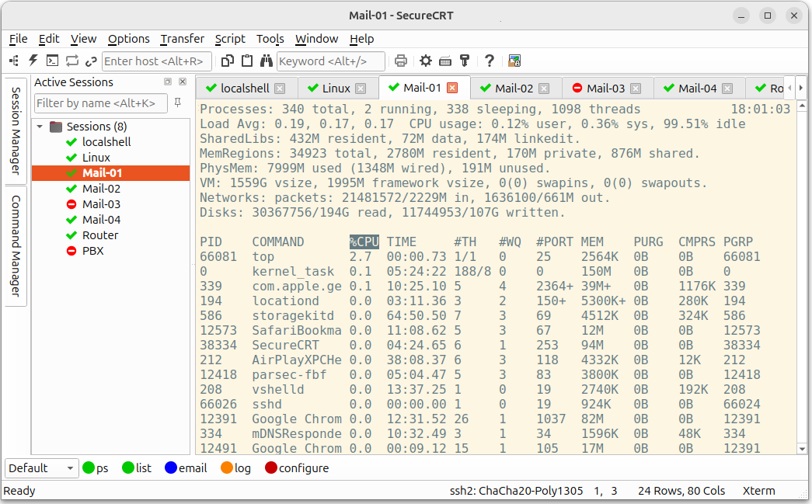Close the Mail-04 tab
The image size is (812, 504).
(727, 89)
